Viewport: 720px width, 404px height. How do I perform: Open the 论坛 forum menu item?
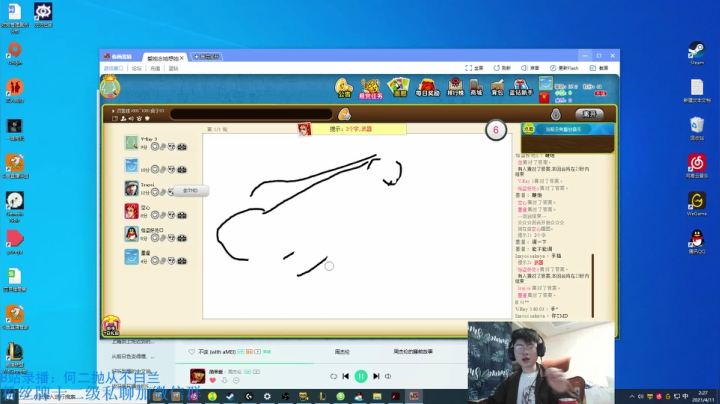coord(136,68)
